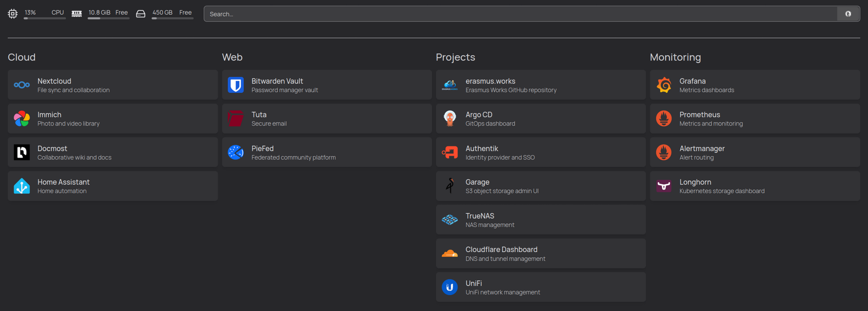Type in the Search input field
Screen dimensions: 868x311
(520, 14)
